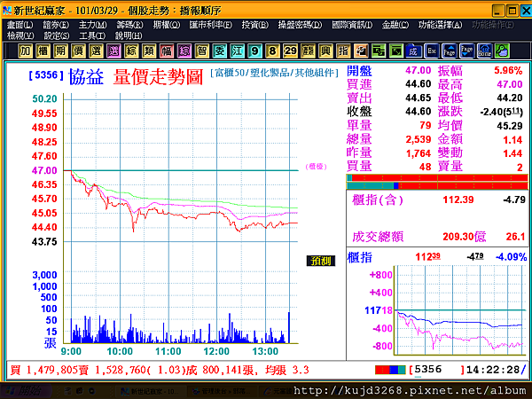Click the 類 category toolbar icon
This screenshot has width=532, height=399.
149,51
